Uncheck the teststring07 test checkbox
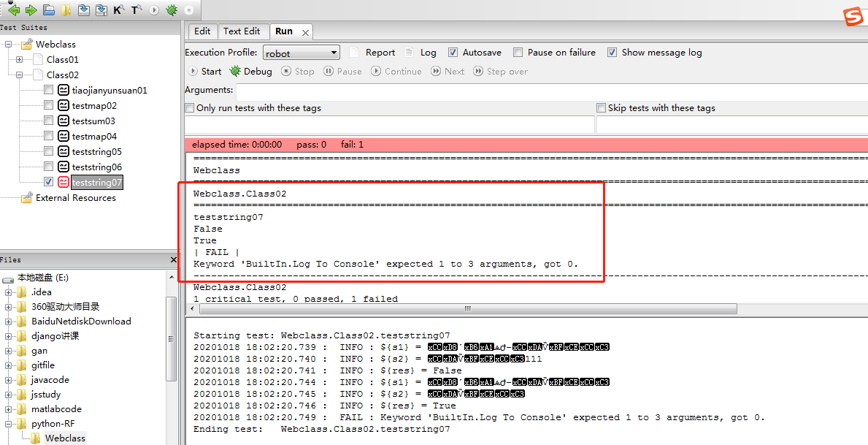 pos(49,182)
